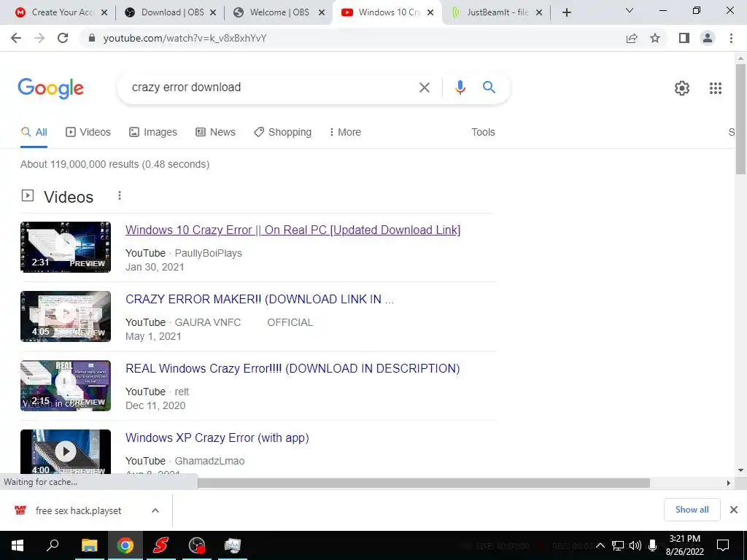Open the More search filters menu
The width and height of the screenshot is (747, 560).
click(x=345, y=132)
